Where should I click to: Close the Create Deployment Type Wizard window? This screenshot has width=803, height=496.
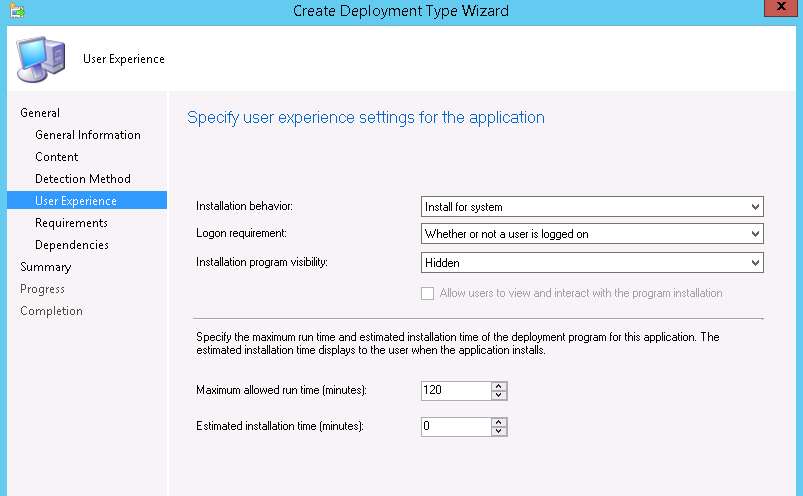[781, 9]
